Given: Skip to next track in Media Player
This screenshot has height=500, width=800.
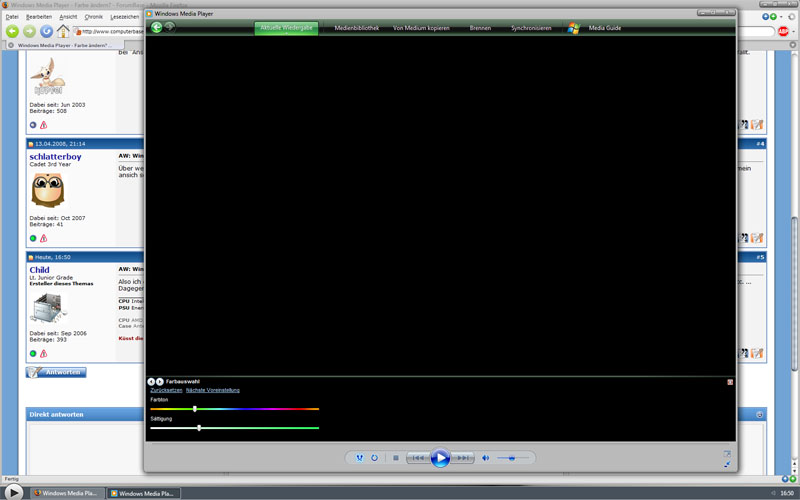Looking at the screenshot, I should [x=462, y=458].
